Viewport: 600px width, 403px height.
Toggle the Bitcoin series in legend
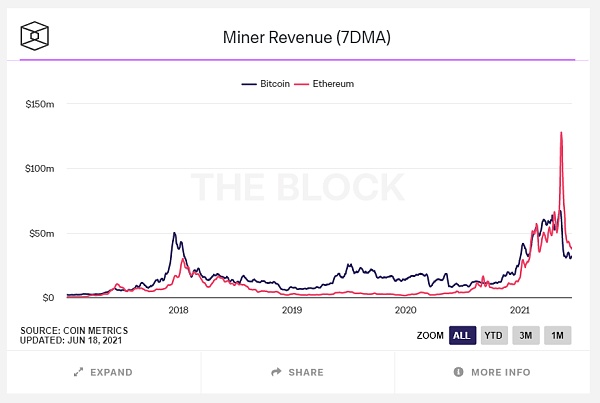click(266, 84)
